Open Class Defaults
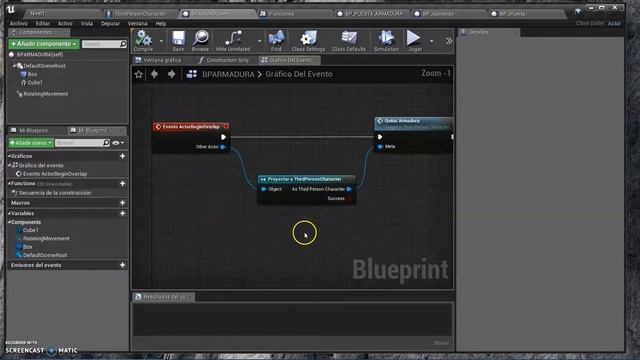 click(x=349, y=40)
